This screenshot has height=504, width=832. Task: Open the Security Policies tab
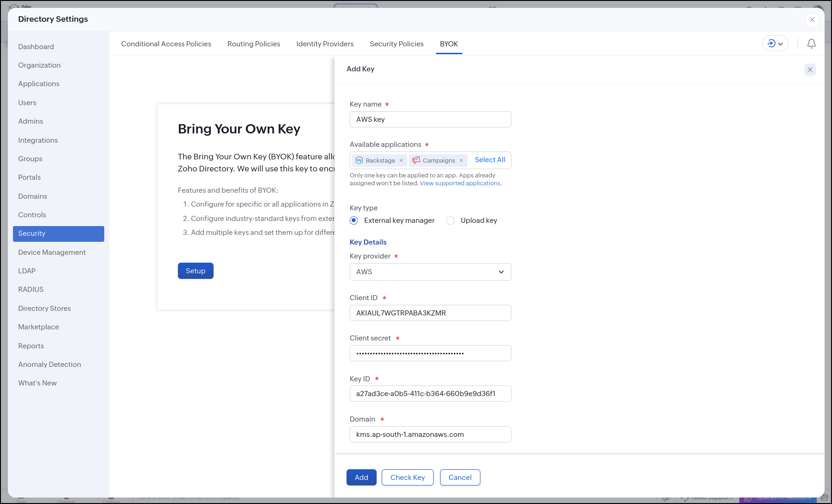[x=397, y=44]
